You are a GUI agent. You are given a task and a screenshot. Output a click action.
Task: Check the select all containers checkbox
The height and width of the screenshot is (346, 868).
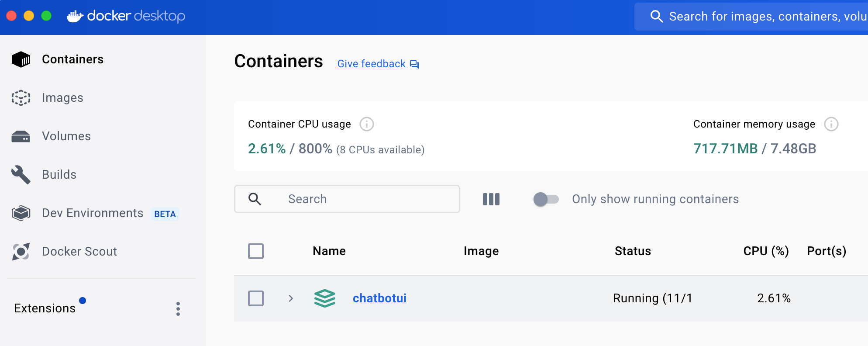[256, 251]
